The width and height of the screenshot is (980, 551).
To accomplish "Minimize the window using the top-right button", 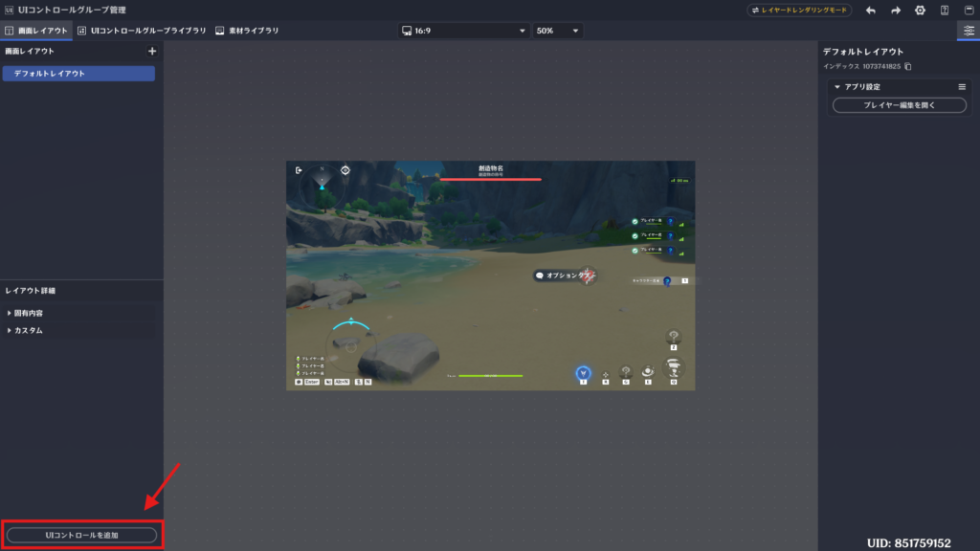I will (969, 11).
